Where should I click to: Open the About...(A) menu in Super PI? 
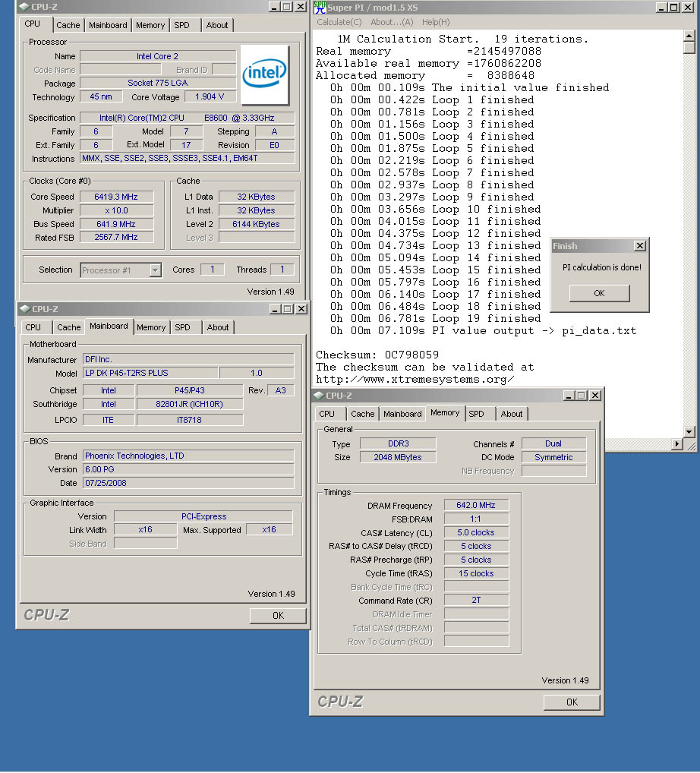(392, 22)
